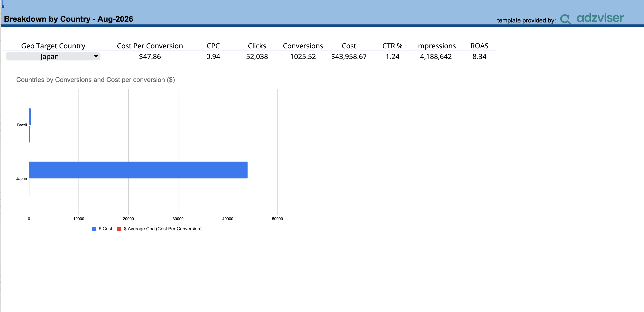Select the blue $ Cost legend swatch
This screenshot has width=644, height=312.
(94, 229)
